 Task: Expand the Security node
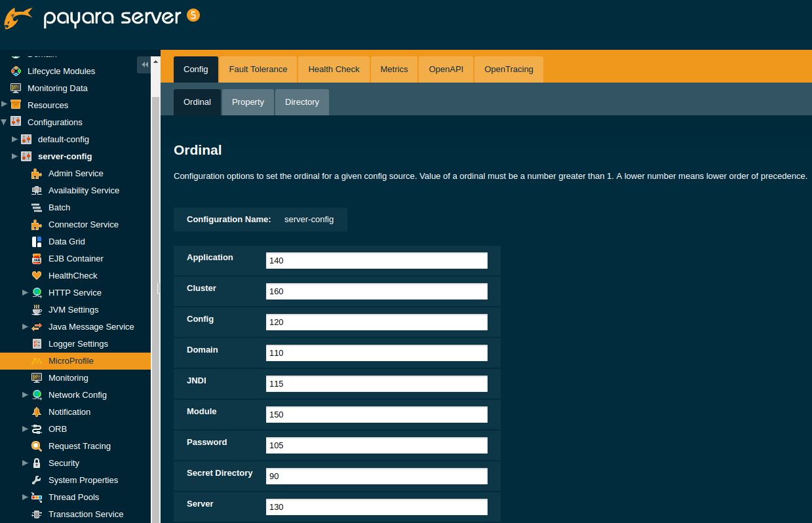point(25,463)
